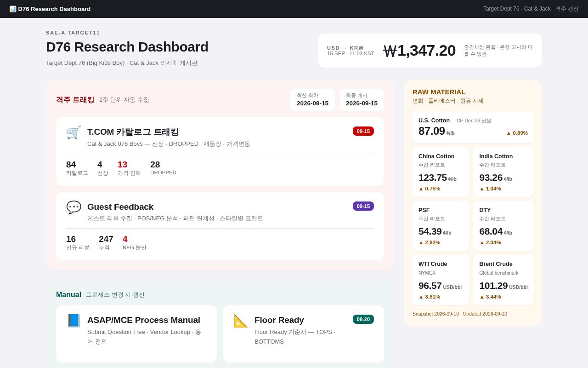Click the 4 NEG 불만 stat
The width and height of the screenshot is (588, 368).
(x=135, y=243)
